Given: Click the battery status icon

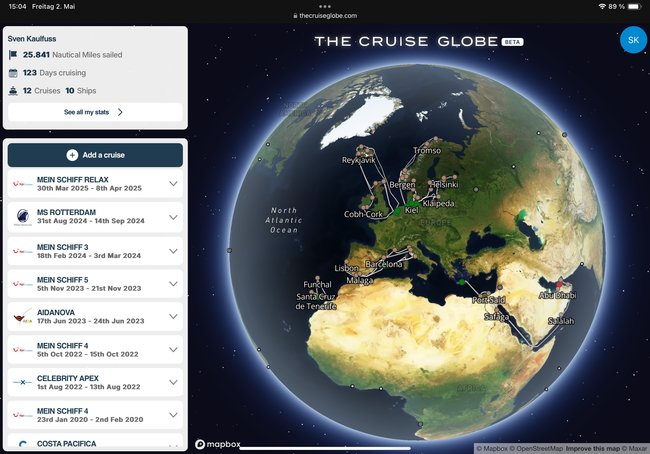Looking at the screenshot, I should click(634, 6).
